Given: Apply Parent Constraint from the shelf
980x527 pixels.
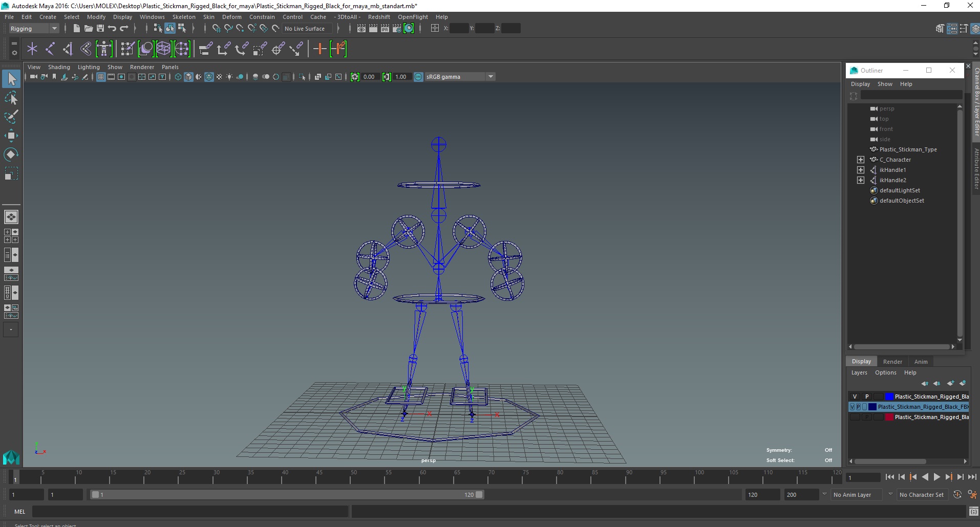Looking at the screenshot, I should (205, 49).
